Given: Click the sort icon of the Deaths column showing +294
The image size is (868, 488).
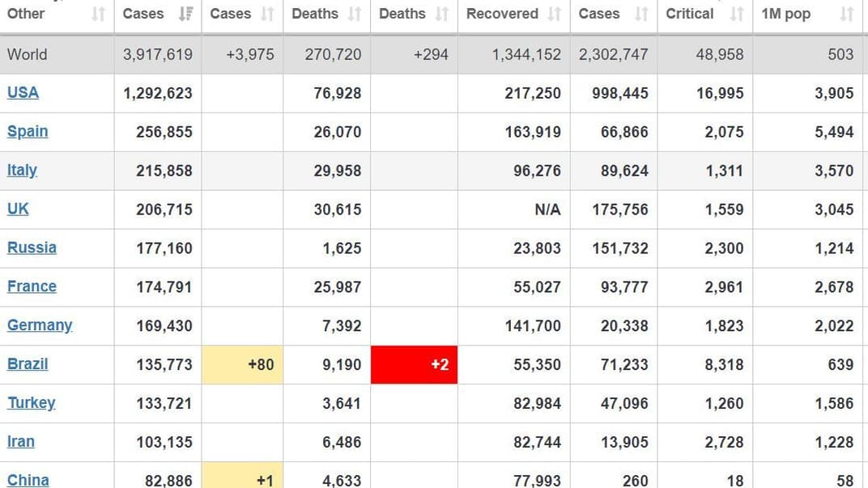Looking at the screenshot, I should click(442, 14).
